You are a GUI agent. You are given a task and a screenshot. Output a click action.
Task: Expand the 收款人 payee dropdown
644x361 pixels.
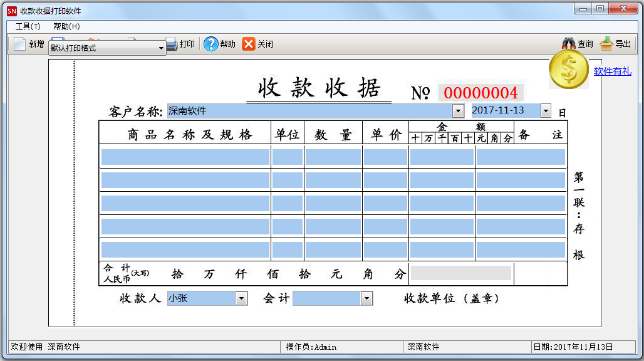click(x=241, y=299)
